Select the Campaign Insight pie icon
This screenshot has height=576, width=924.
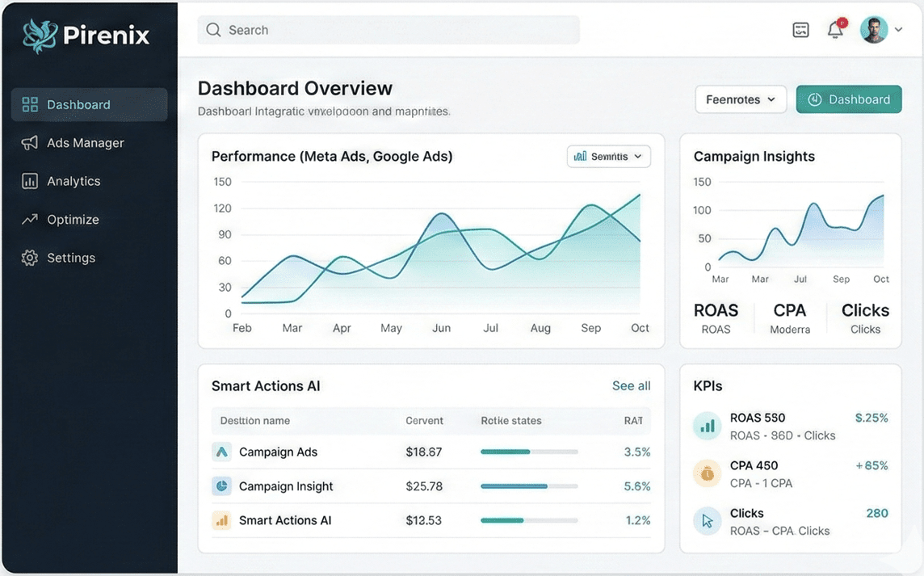(221, 486)
